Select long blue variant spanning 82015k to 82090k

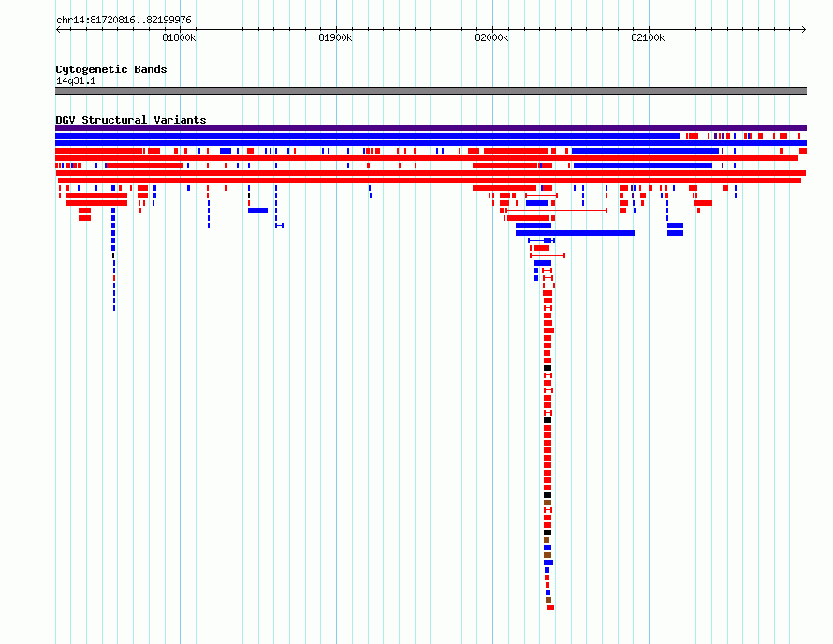[x=575, y=233]
